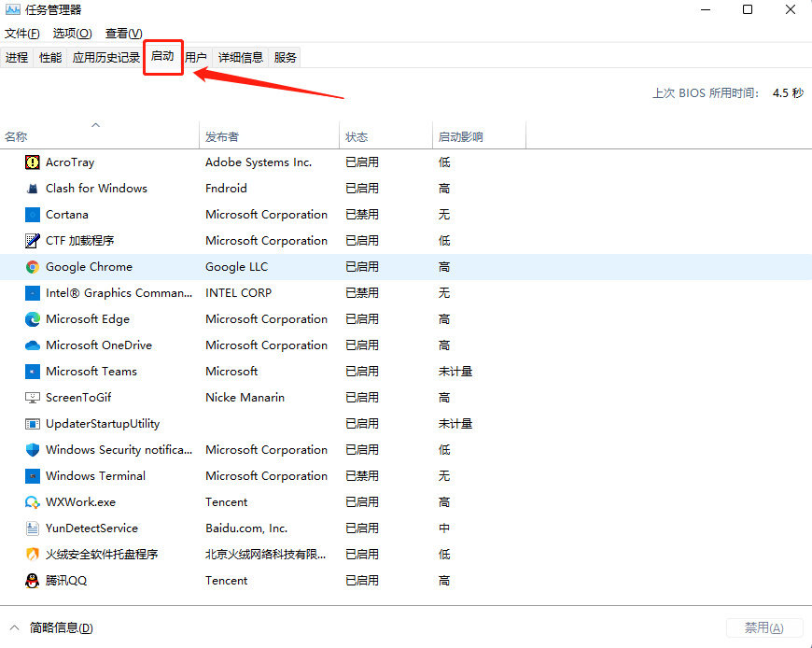Click the AcroTray icon

(x=30, y=162)
